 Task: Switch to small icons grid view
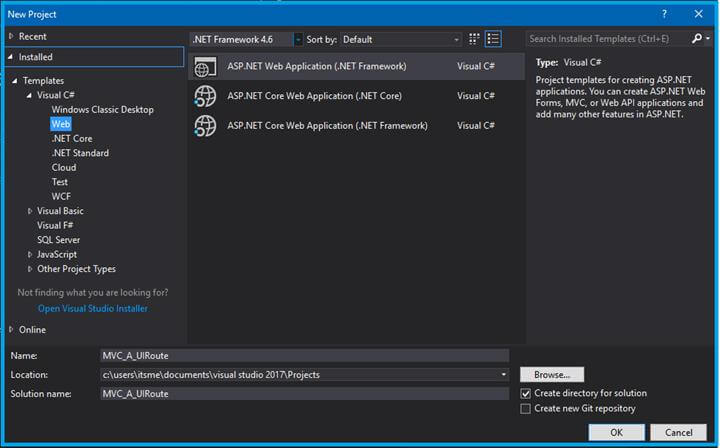click(475, 39)
